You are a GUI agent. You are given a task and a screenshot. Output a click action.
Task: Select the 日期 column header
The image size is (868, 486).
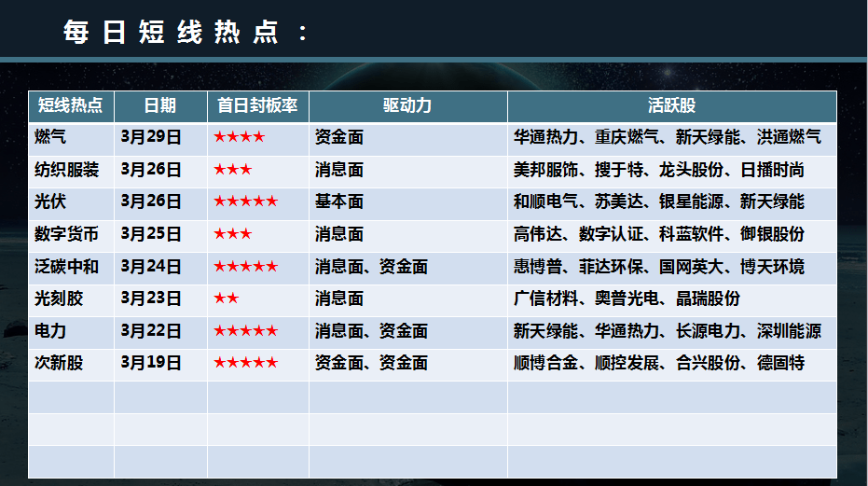[x=160, y=105]
